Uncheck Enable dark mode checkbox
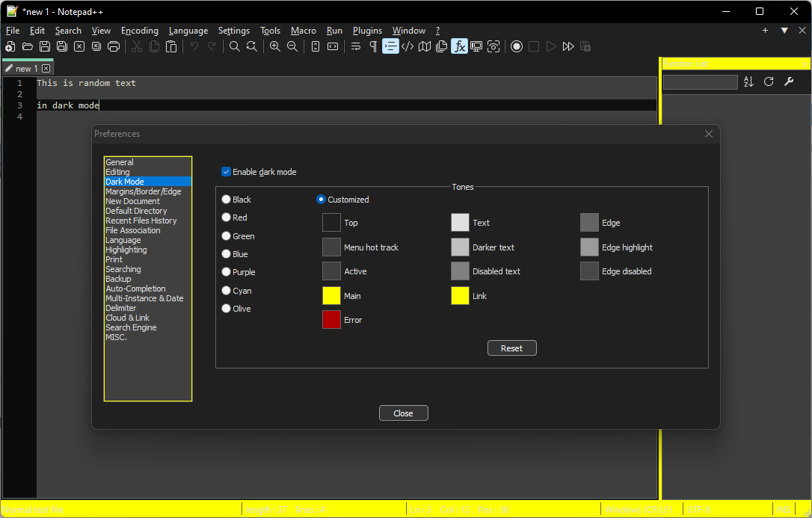Image resolution: width=812 pixels, height=518 pixels. click(x=226, y=172)
